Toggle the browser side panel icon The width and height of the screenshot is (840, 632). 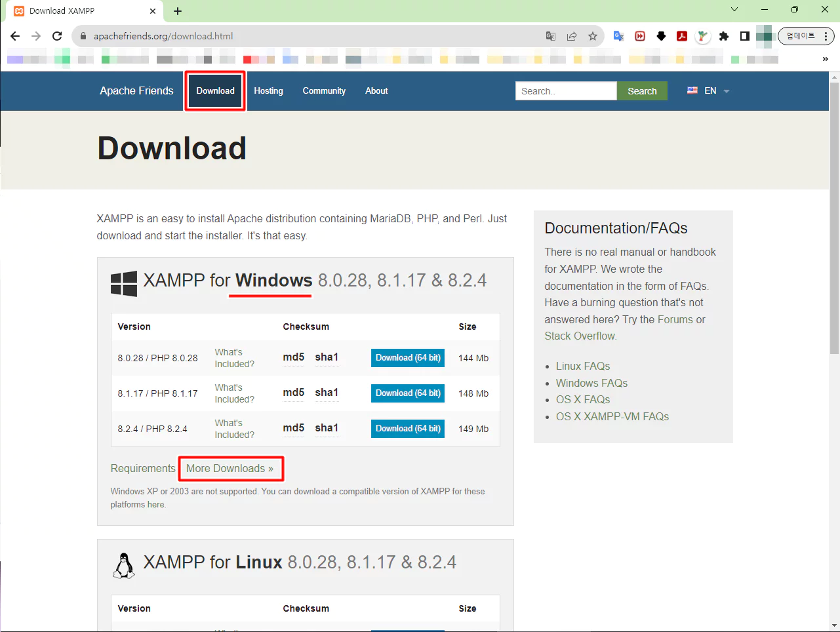745,36
